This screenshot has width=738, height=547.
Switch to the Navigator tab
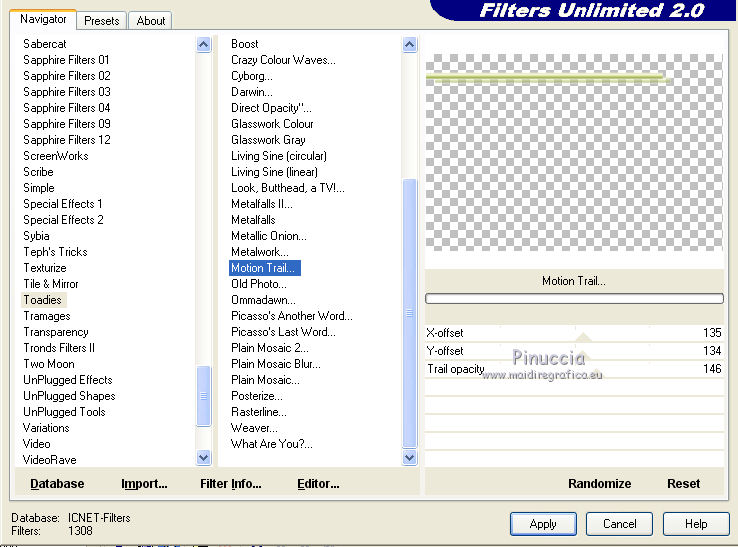(43, 19)
